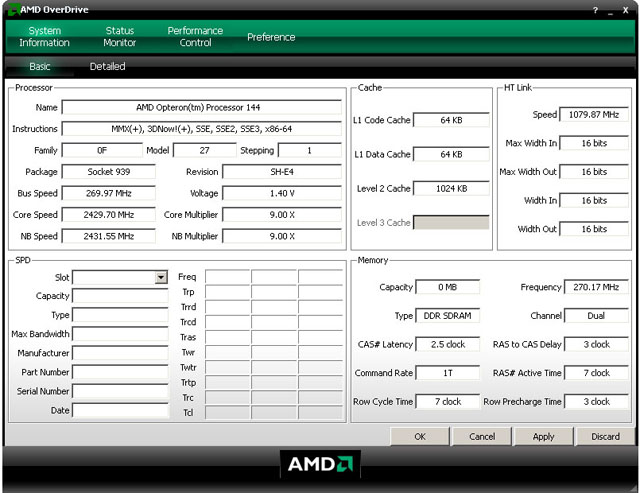Viewport: 640px width, 493px height.
Task: Click the Instructions field
Action: (202, 129)
